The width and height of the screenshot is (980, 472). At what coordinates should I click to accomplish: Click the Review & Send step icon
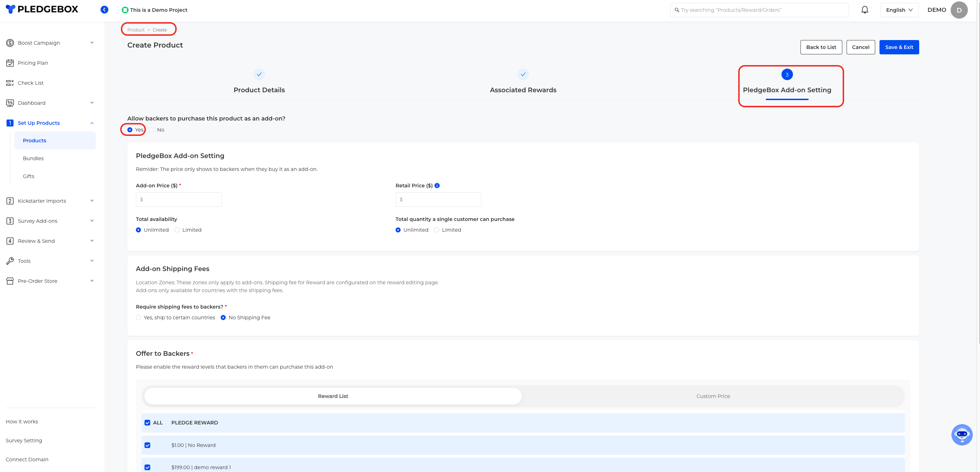tap(10, 241)
